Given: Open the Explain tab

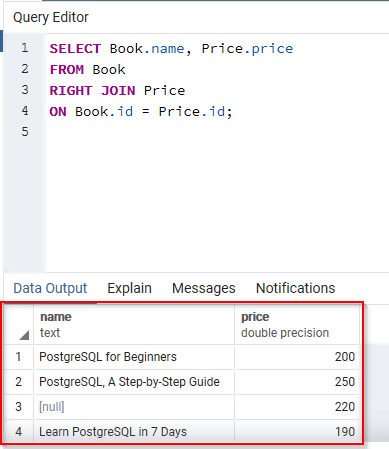Looking at the screenshot, I should tap(129, 288).
